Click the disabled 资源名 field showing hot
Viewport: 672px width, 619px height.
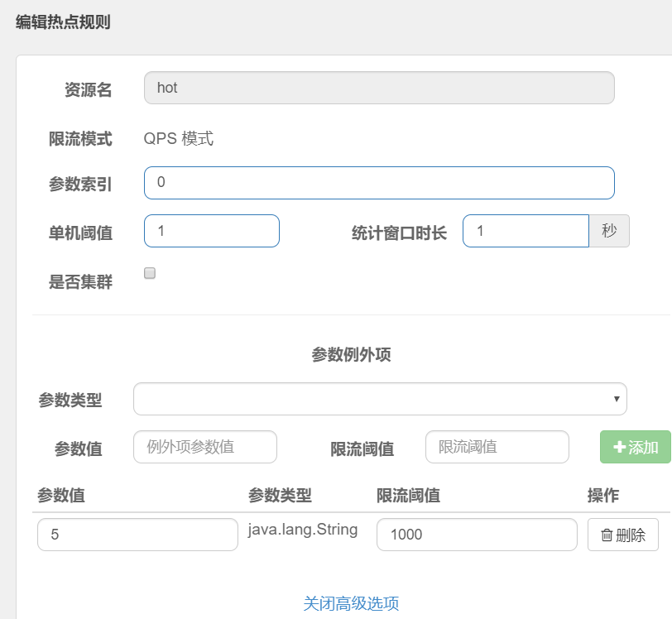point(379,88)
